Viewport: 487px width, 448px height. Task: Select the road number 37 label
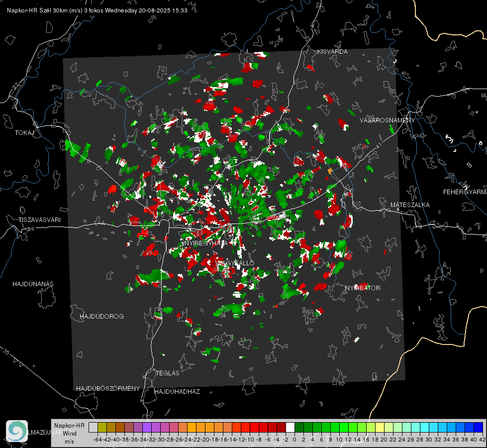[16, 86]
